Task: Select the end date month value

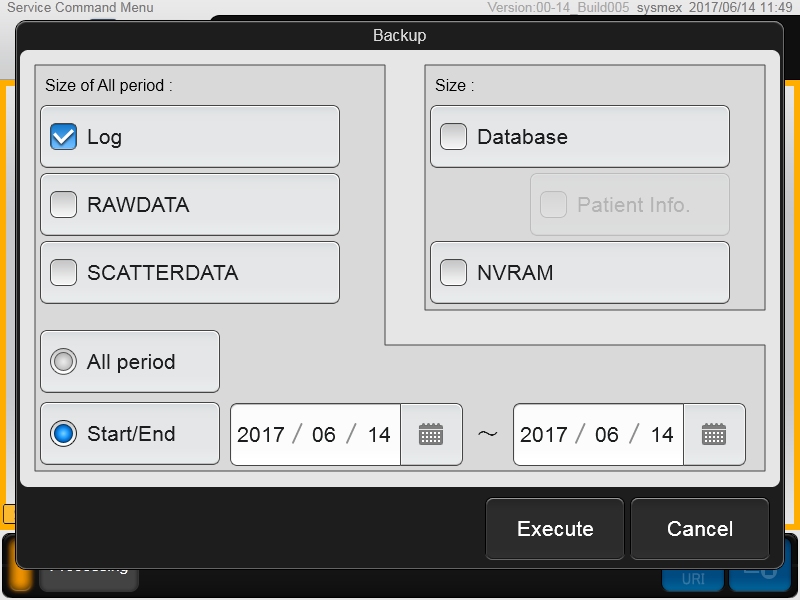Action: [x=607, y=435]
